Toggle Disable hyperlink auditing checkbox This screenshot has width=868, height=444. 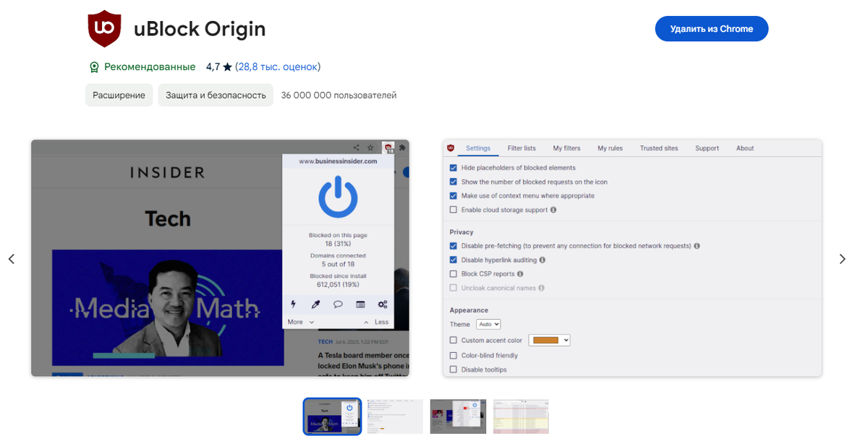454,260
